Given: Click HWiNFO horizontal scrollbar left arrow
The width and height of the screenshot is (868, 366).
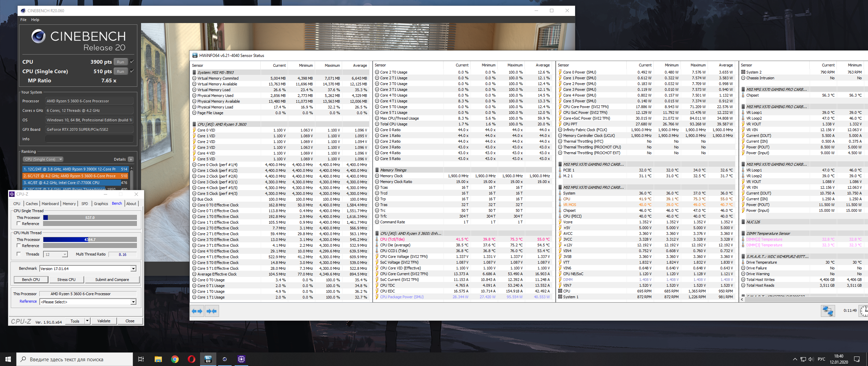Looking at the screenshot, I should [x=743, y=299].
